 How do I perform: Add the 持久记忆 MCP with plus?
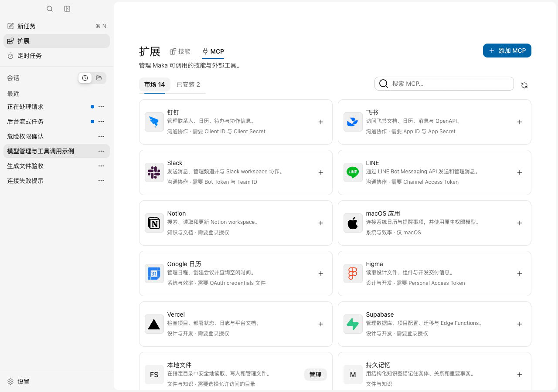coord(520,375)
